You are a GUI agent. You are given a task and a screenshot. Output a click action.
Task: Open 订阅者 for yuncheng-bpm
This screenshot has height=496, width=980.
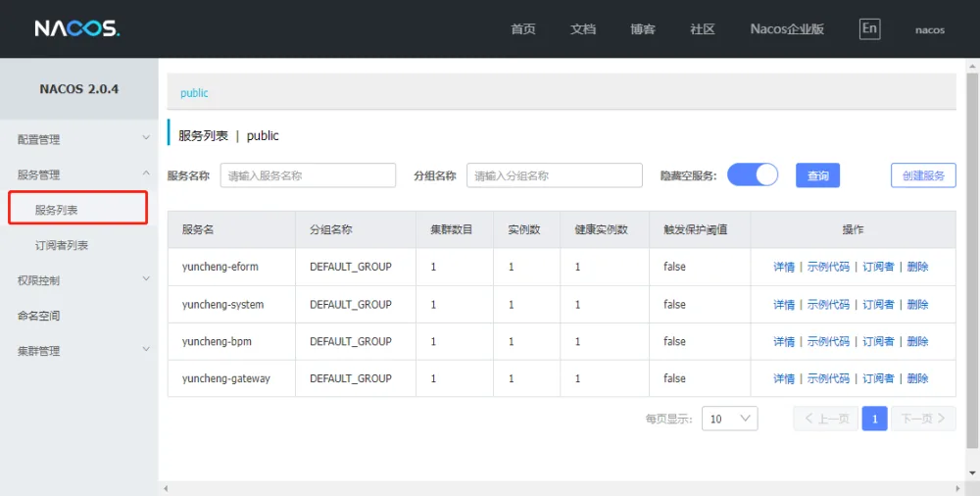[878, 341]
